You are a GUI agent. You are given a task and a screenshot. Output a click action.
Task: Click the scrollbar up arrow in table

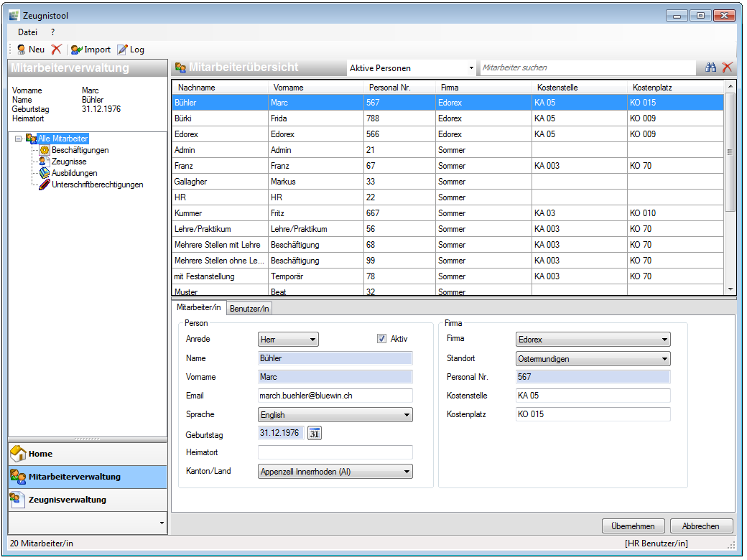click(730, 86)
